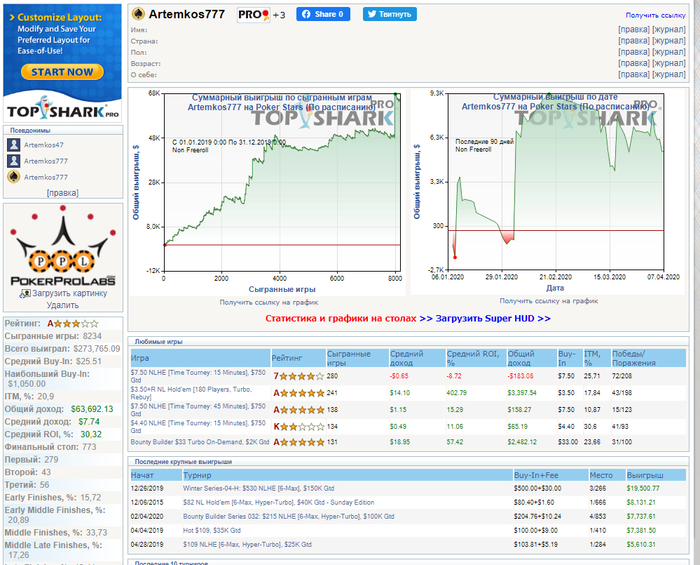Screen dimensions: 700x565
Task: Open the Winter Series-04-H $530 NLHE tournament
Action: click(258, 489)
